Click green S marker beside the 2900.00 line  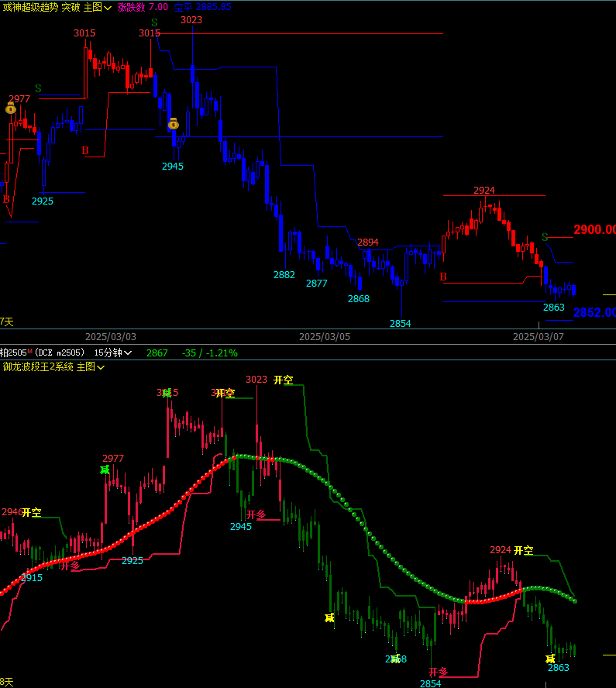(x=545, y=237)
